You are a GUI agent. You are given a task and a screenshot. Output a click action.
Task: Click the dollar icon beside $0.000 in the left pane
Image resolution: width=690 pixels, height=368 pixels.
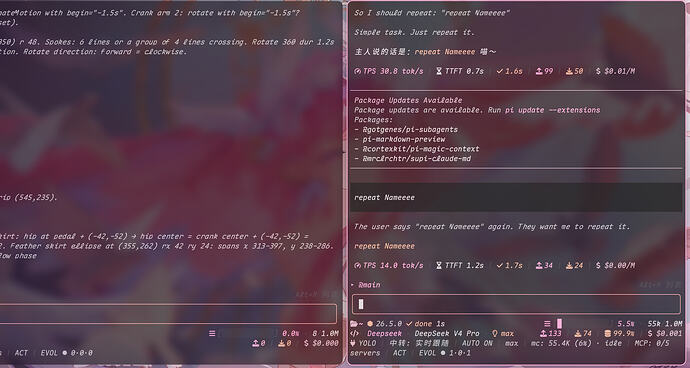[307, 343]
